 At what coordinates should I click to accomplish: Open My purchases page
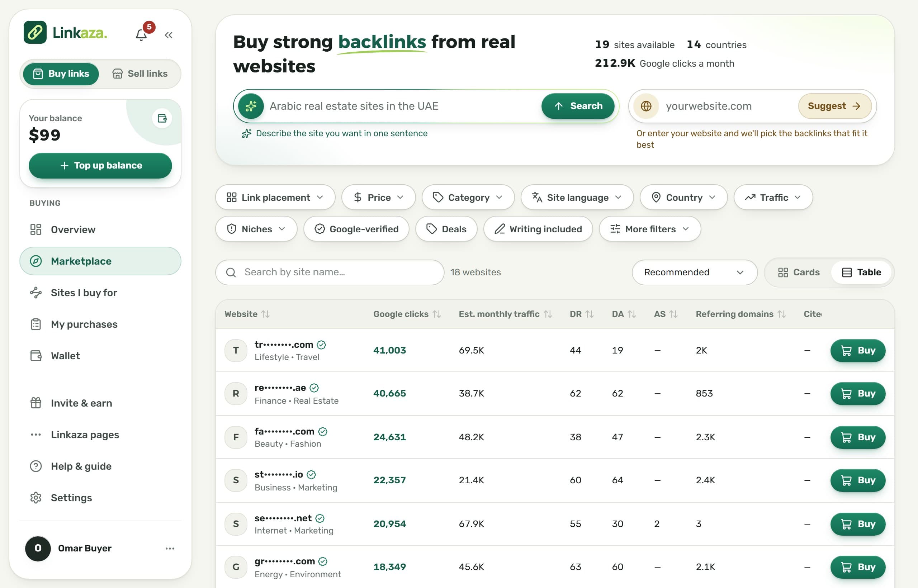tap(100, 324)
